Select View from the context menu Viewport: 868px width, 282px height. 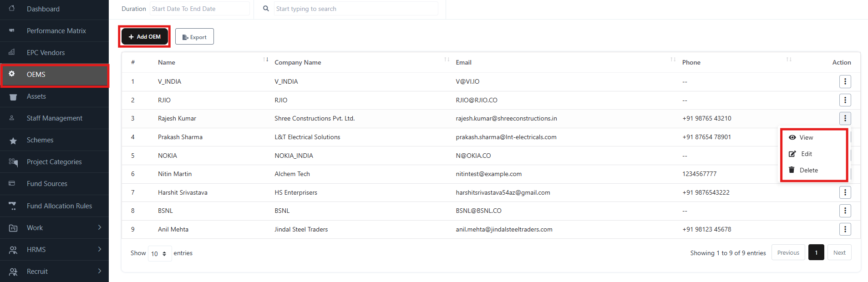806,137
